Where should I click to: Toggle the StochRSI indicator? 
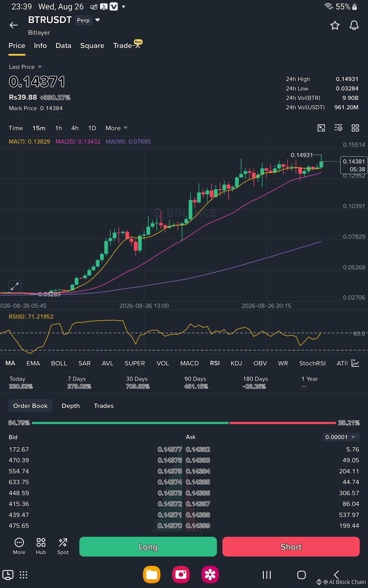pos(312,363)
